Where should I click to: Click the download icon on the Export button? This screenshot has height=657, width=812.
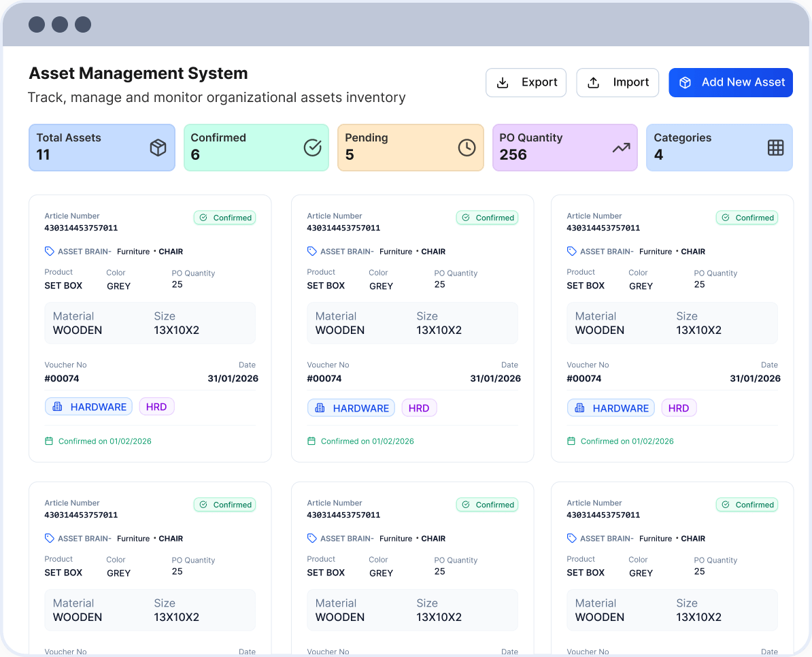(503, 83)
